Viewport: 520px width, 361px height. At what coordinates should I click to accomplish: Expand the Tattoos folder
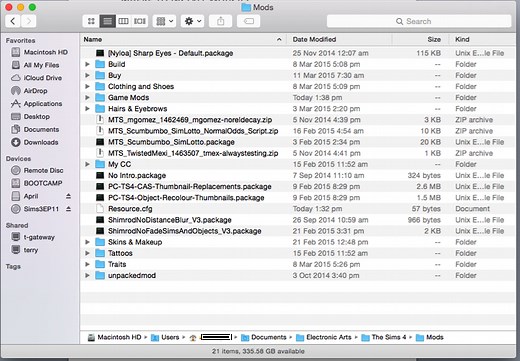pos(87,253)
